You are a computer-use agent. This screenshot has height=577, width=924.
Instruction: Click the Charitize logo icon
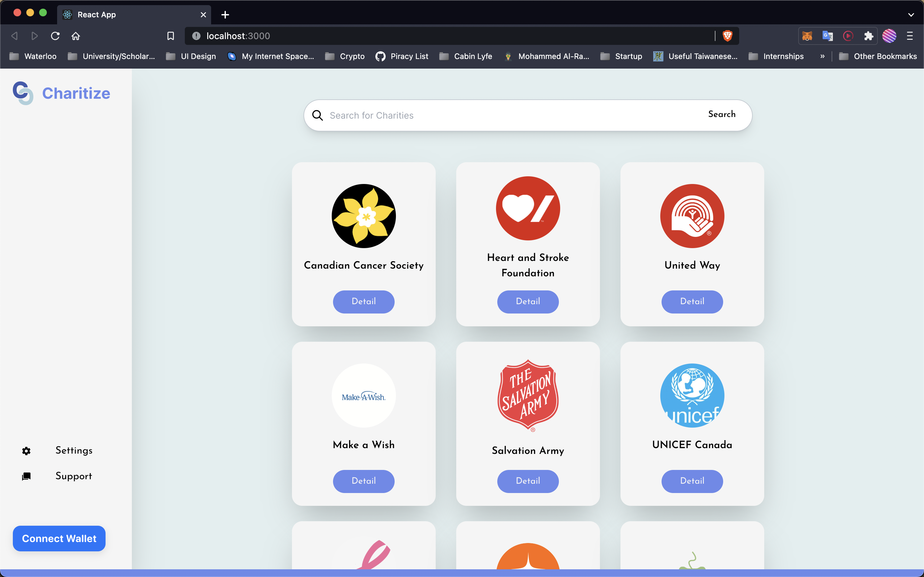[x=23, y=93]
